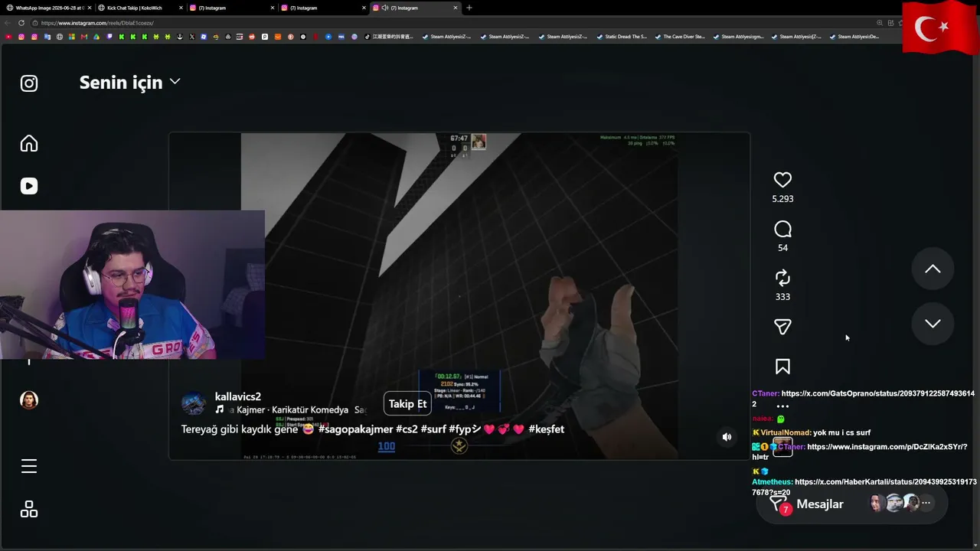The image size is (980, 551).
Task: Open #surf hashtag
Action: 433,429
